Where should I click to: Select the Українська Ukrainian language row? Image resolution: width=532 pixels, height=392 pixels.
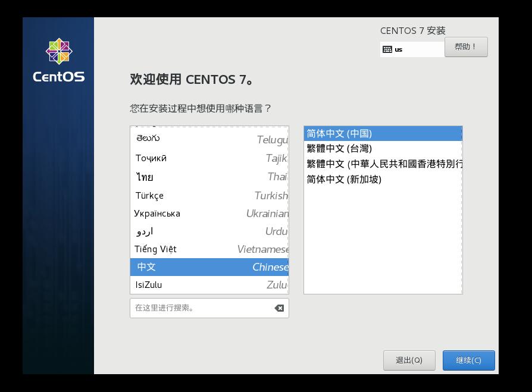click(209, 214)
